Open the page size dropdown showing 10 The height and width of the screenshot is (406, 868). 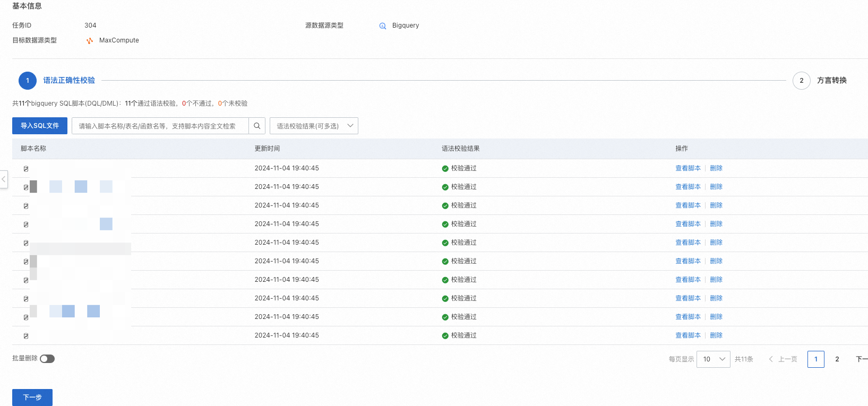click(x=714, y=359)
